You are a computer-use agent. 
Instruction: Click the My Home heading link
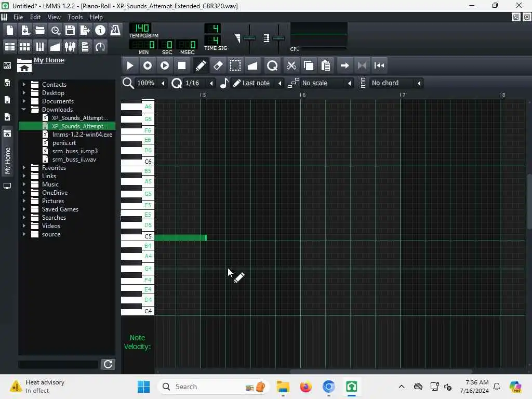point(49,60)
